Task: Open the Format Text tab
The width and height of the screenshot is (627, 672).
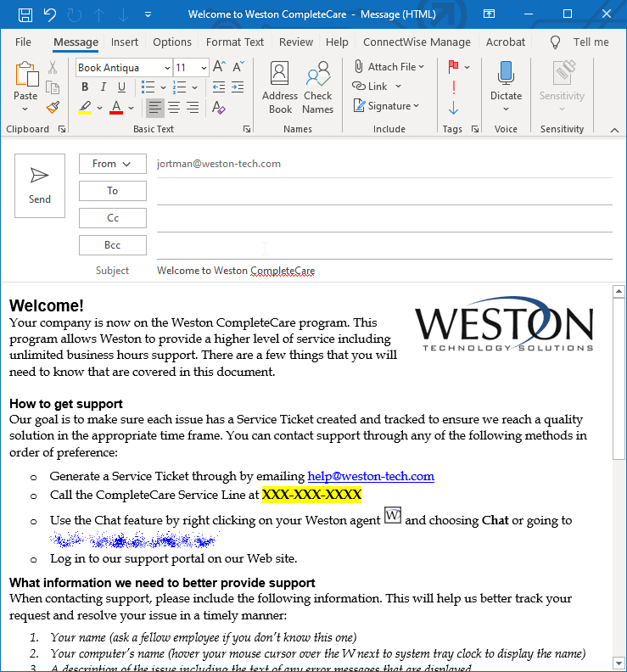Action: click(x=235, y=42)
